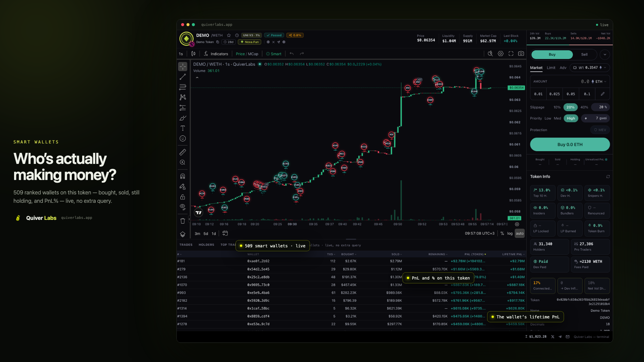644x362 pixels.
Task: Select the long position forecasting tool
Action: (182, 108)
